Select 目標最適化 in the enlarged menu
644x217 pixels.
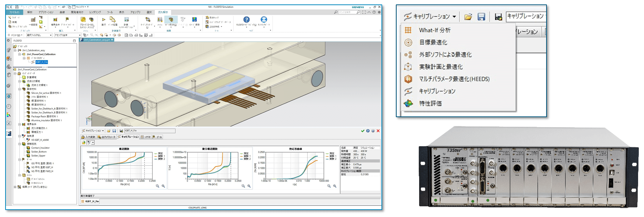[x=433, y=42]
